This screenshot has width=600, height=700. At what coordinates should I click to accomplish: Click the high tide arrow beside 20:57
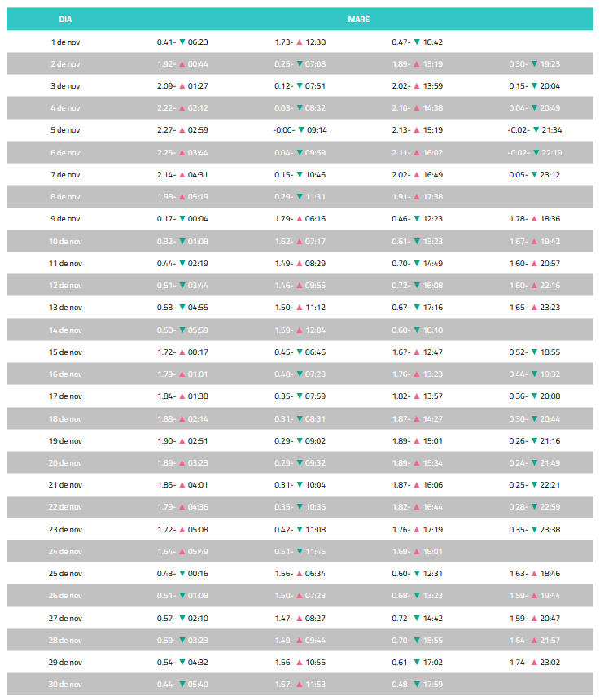click(534, 264)
